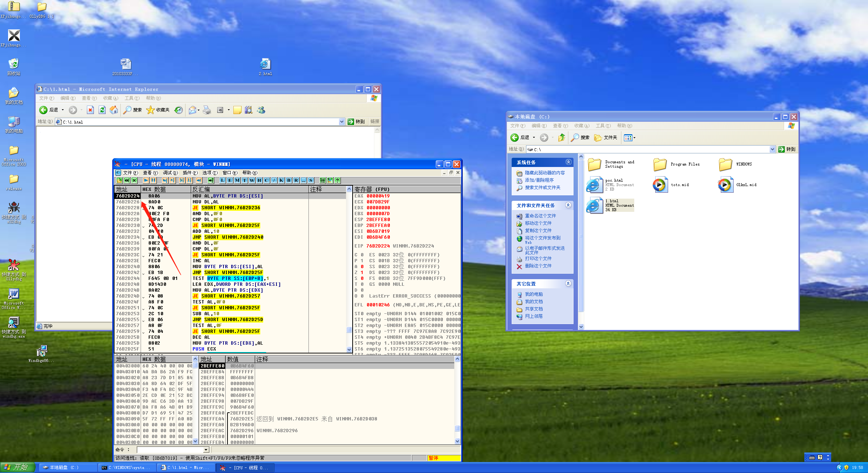Click OllyDbg Run program play icon
This screenshot has width=868, height=473.
146,180
